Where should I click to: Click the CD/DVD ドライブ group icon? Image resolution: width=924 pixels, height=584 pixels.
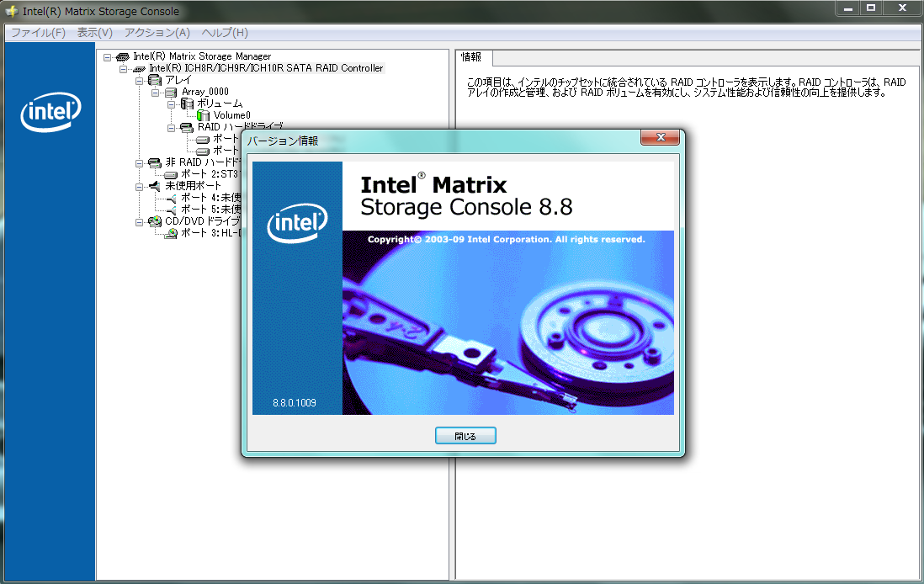point(155,221)
